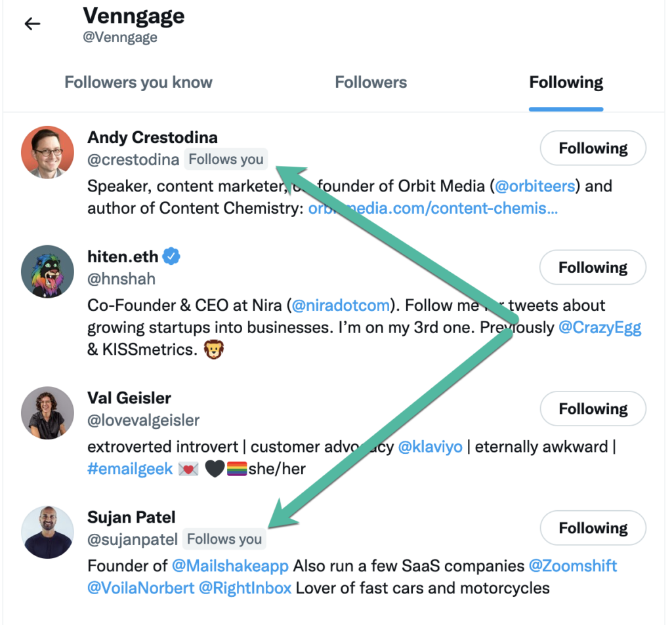Toggle Val Geisler's Following button

pyautogui.click(x=593, y=409)
